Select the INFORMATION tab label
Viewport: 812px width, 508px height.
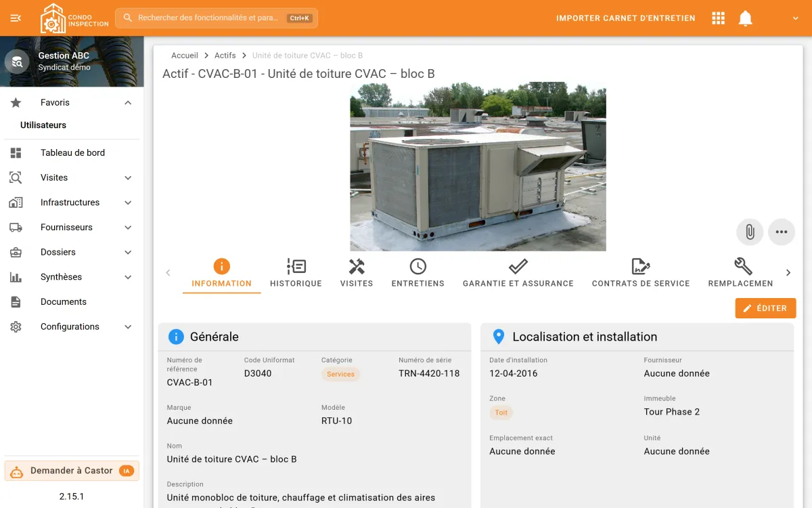221,284
